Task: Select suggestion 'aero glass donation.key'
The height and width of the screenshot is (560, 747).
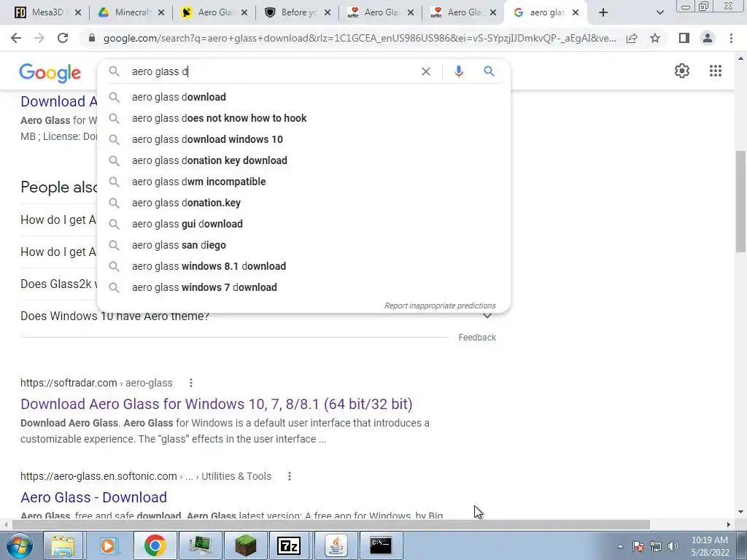Action: click(x=304, y=203)
